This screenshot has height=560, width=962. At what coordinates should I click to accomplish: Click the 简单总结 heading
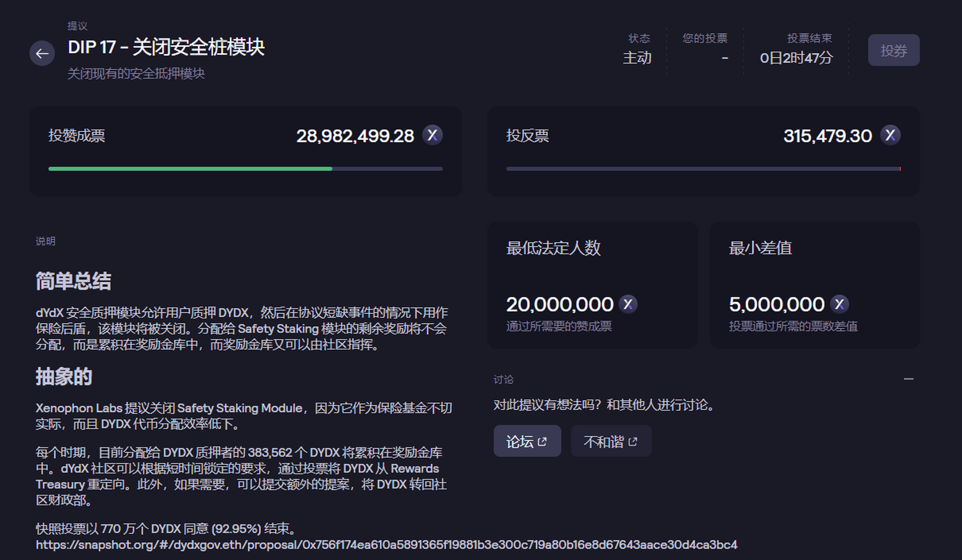[74, 281]
